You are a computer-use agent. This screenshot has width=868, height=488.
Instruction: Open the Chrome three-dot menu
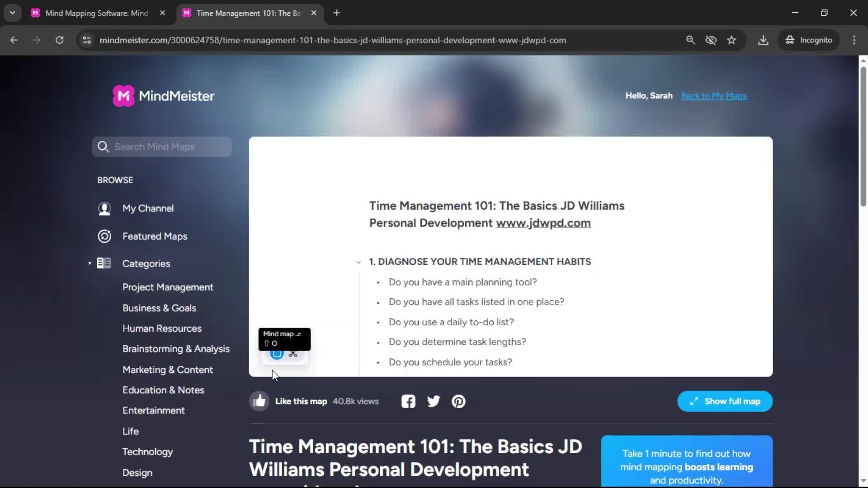[x=854, y=40]
